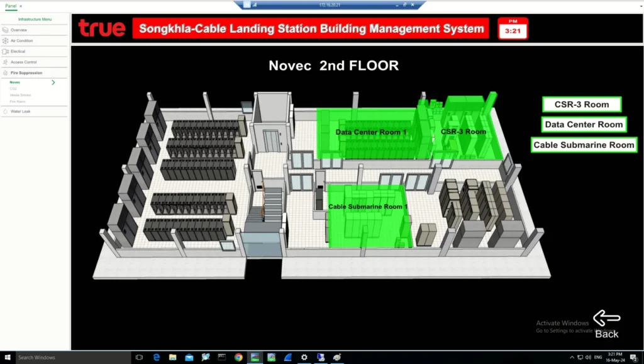Open the taskbar date and time
644x364 pixels.
pyautogui.click(x=615, y=358)
